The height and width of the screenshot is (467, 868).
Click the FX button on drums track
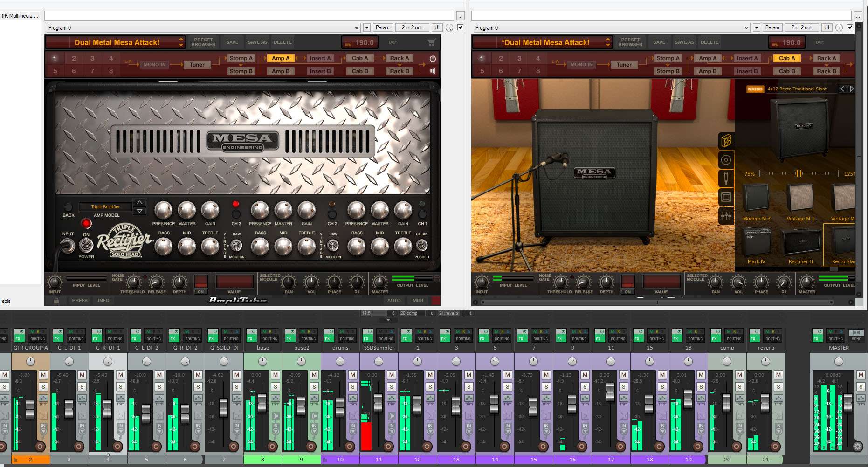coord(328,339)
